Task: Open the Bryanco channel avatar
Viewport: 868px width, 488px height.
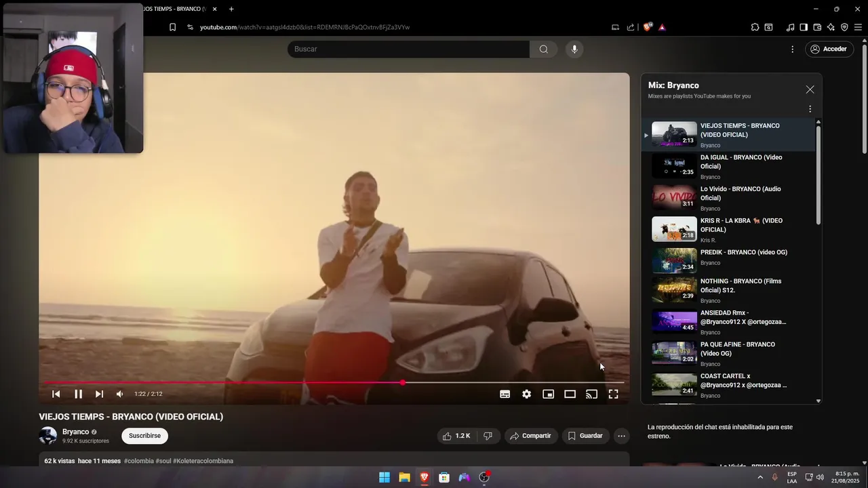Action: coord(48,436)
